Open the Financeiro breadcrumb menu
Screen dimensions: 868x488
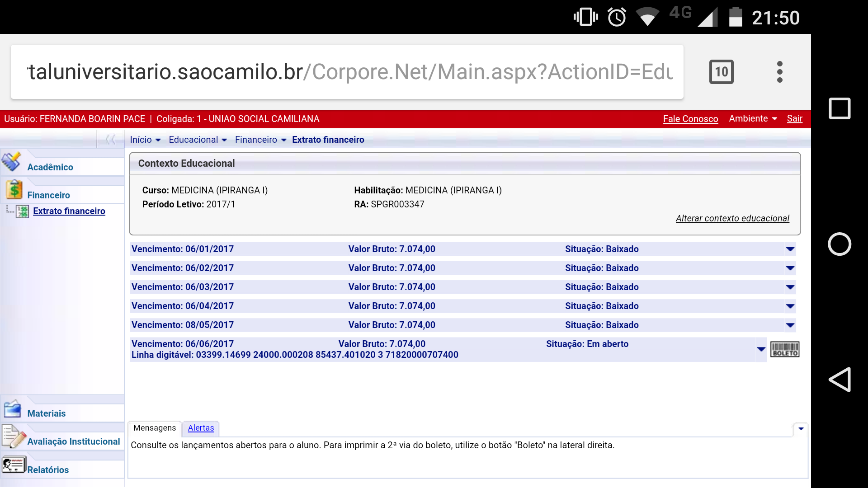[x=260, y=140]
